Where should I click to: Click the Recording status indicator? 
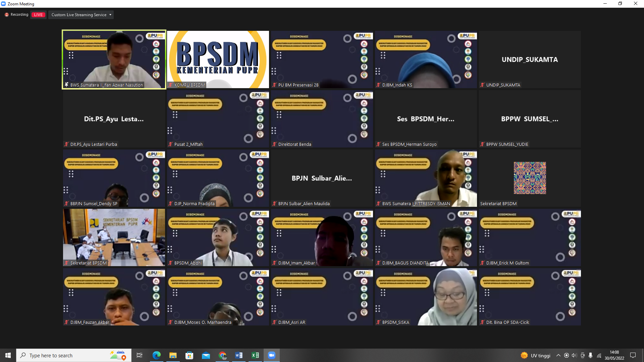[x=16, y=15]
